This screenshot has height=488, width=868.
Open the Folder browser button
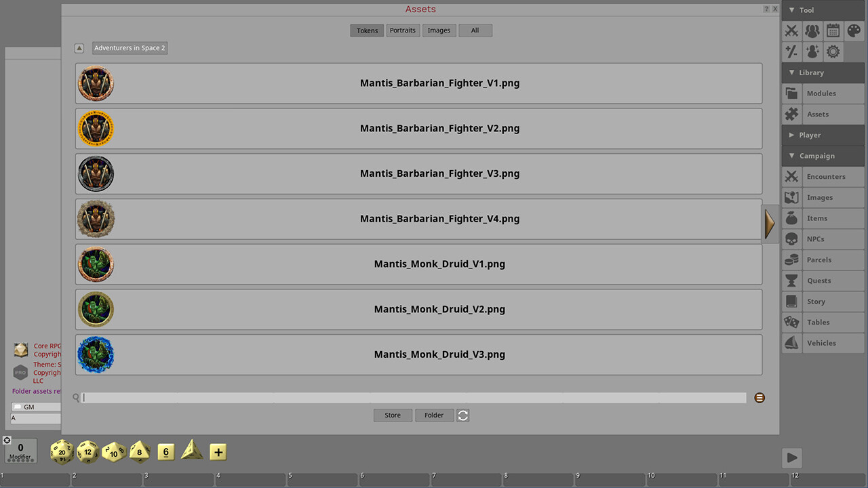click(434, 415)
